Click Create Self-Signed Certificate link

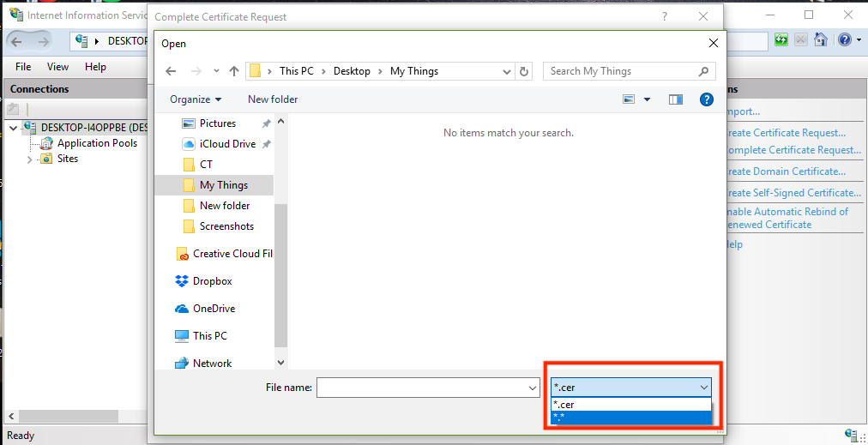pyautogui.click(x=793, y=193)
